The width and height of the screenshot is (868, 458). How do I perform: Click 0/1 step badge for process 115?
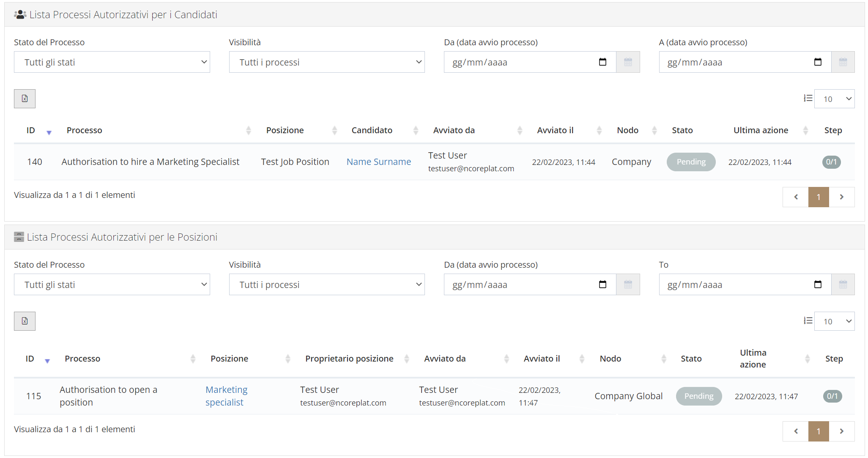click(832, 396)
